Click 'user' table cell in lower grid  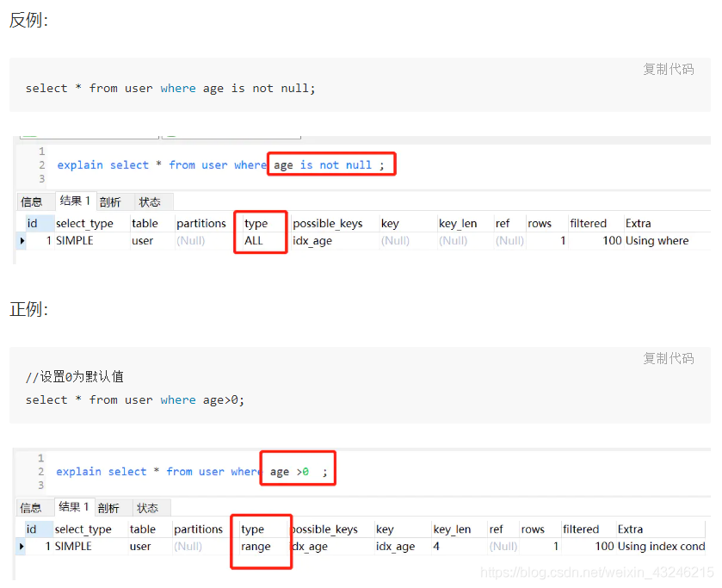(140, 546)
